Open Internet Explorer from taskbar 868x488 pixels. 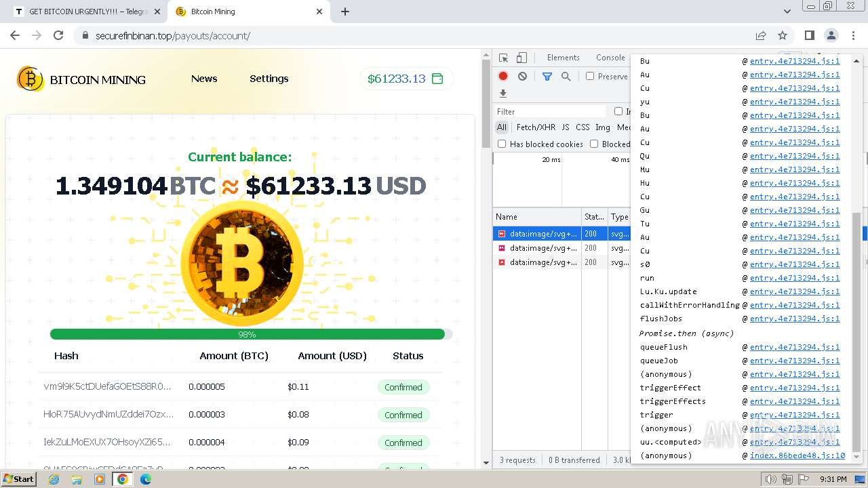54,479
